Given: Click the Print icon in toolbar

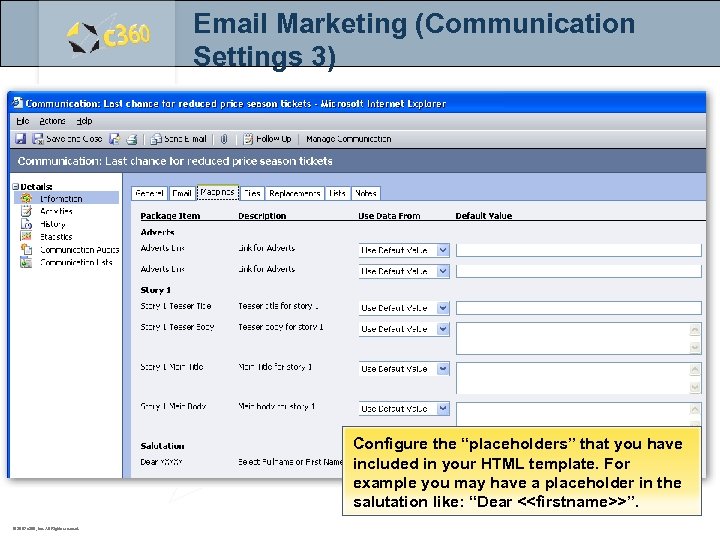Looking at the screenshot, I should [132, 139].
